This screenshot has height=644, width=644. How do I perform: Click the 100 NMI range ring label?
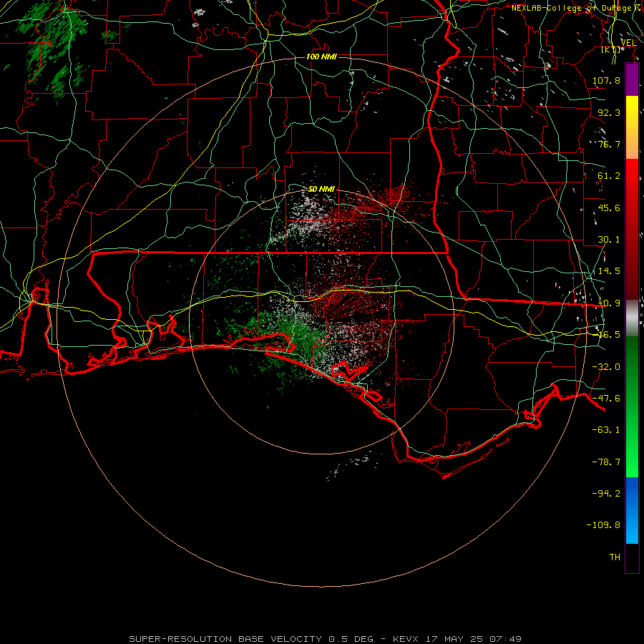click(321, 57)
